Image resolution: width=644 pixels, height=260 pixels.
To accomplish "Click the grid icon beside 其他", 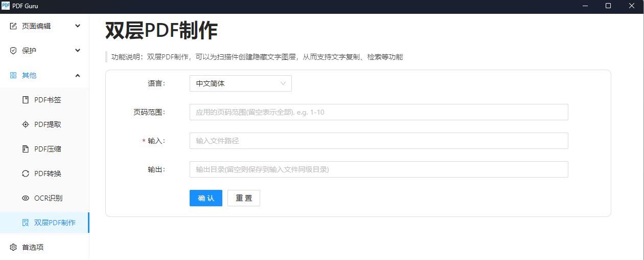I will pos(13,75).
